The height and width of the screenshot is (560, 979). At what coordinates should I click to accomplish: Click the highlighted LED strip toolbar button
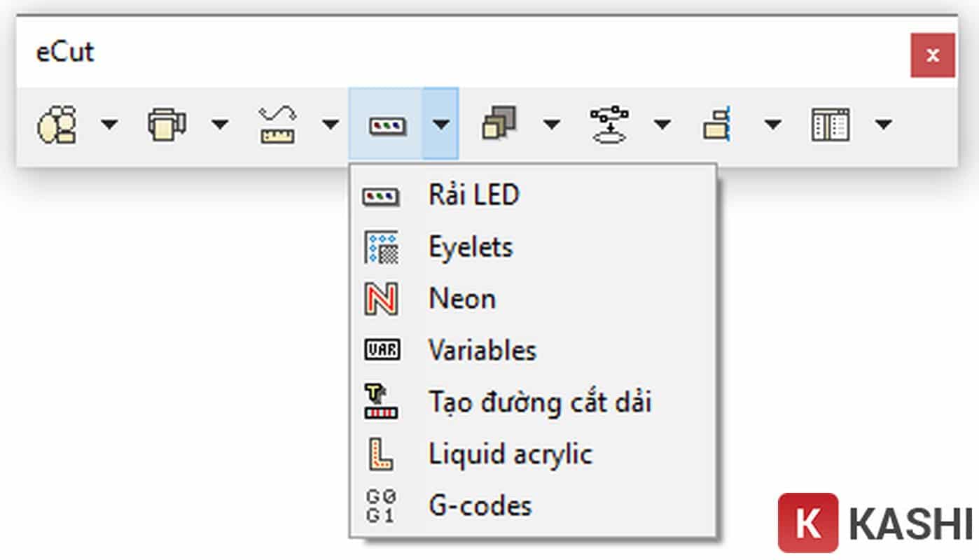[387, 125]
